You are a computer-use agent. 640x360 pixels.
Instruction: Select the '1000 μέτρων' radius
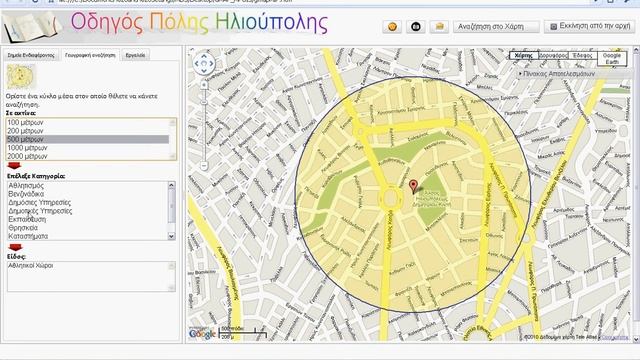pos(88,148)
